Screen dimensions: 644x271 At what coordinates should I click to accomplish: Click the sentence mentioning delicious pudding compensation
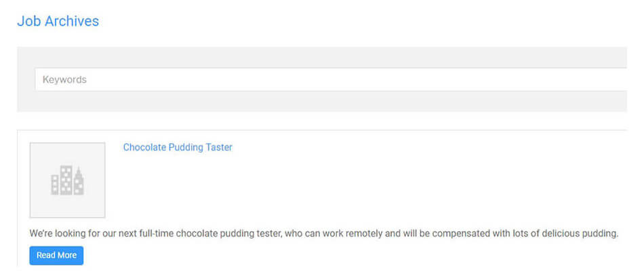pyautogui.click(x=324, y=234)
